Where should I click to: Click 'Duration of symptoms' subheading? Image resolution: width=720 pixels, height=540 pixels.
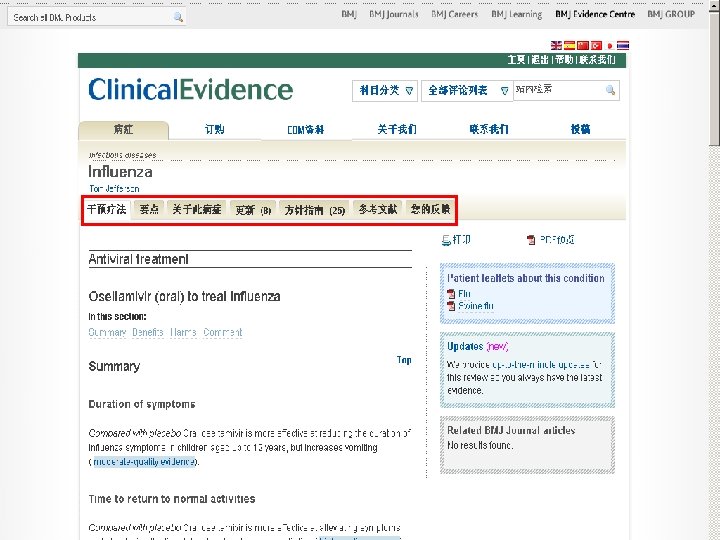pyautogui.click(x=142, y=405)
